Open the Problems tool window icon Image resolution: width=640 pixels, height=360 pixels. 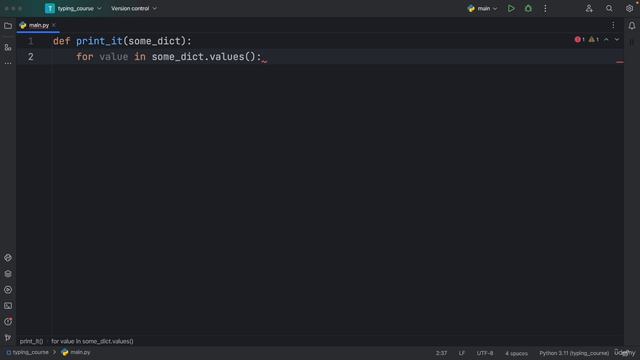(x=8, y=322)
